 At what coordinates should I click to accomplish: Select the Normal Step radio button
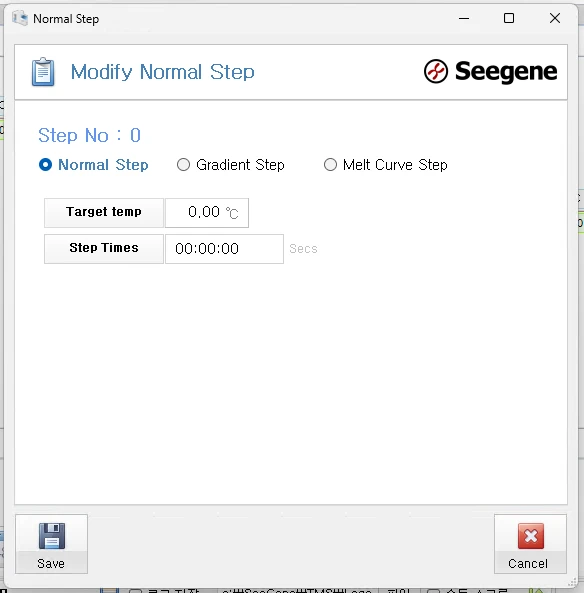point(45,165)
